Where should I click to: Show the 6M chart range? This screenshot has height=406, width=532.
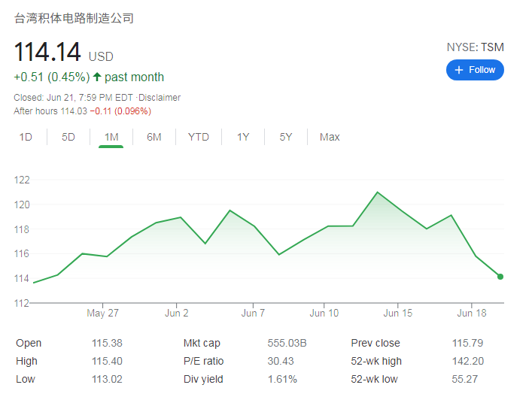[154, 137]
